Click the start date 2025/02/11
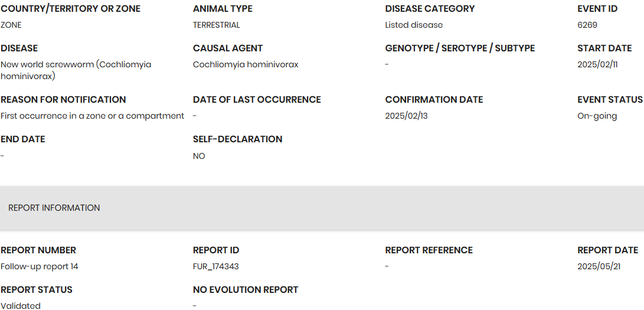644x310 pixels. pyautogui.click(x=597, y=64)
